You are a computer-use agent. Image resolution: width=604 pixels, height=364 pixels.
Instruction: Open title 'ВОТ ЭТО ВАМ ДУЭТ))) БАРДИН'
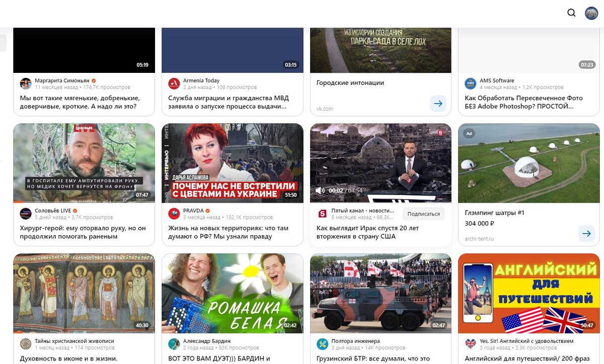[219, 358]
